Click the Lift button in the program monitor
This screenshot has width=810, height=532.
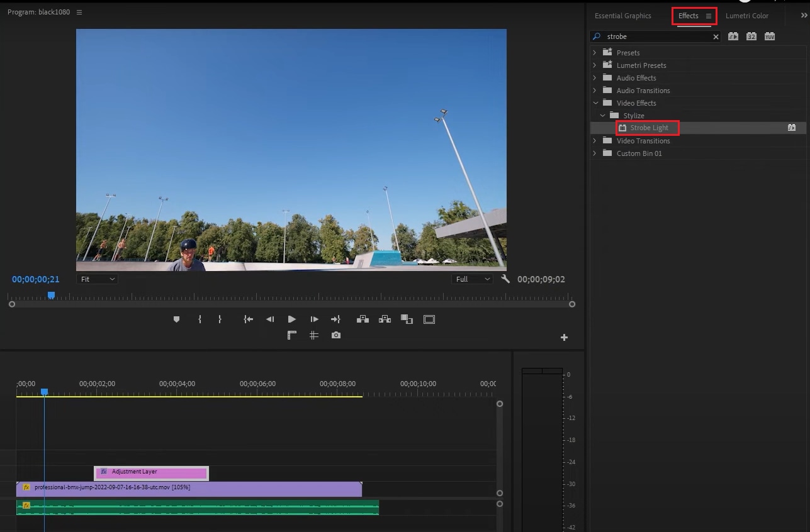[x=363, y=319]
